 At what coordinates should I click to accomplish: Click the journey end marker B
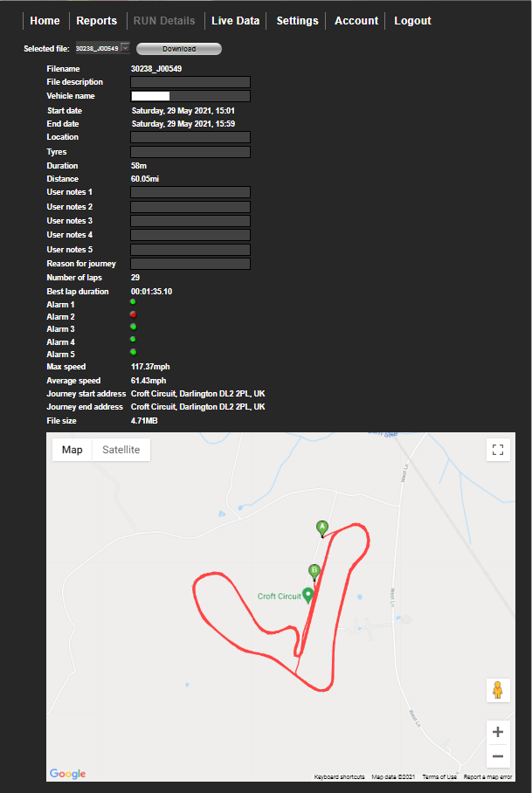[314, 571]
